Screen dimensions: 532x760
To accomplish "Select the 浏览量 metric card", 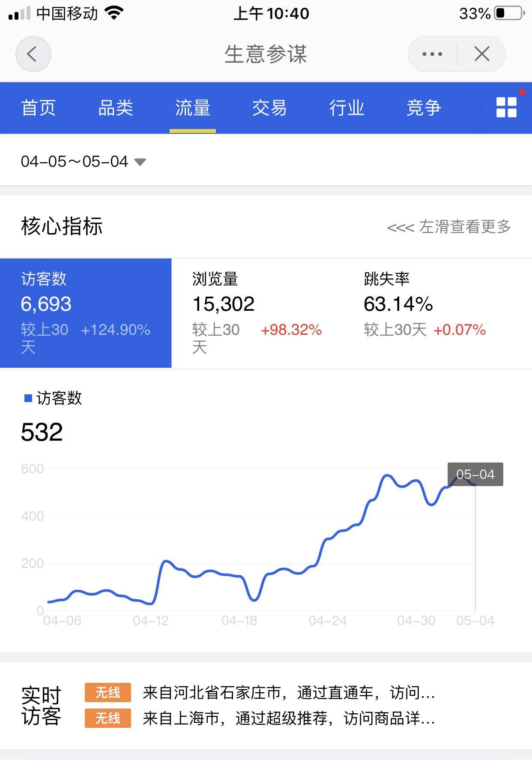I will 257,313.
